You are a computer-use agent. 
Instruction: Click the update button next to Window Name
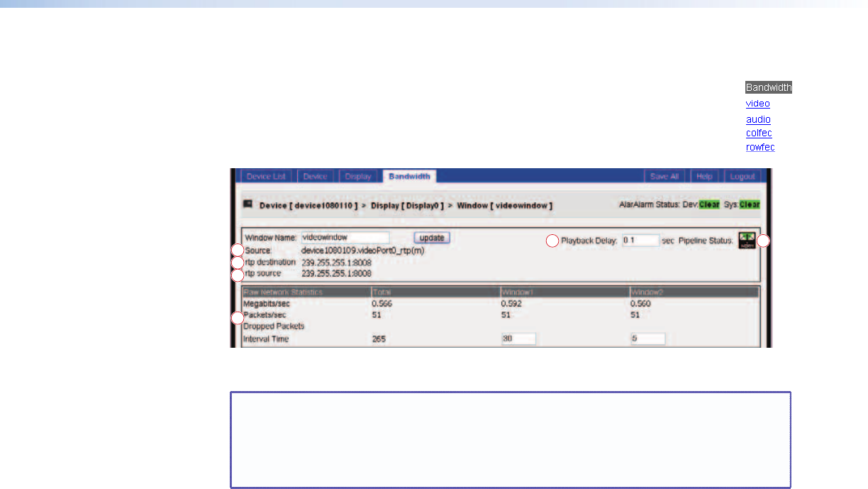(x=432, y=238)
